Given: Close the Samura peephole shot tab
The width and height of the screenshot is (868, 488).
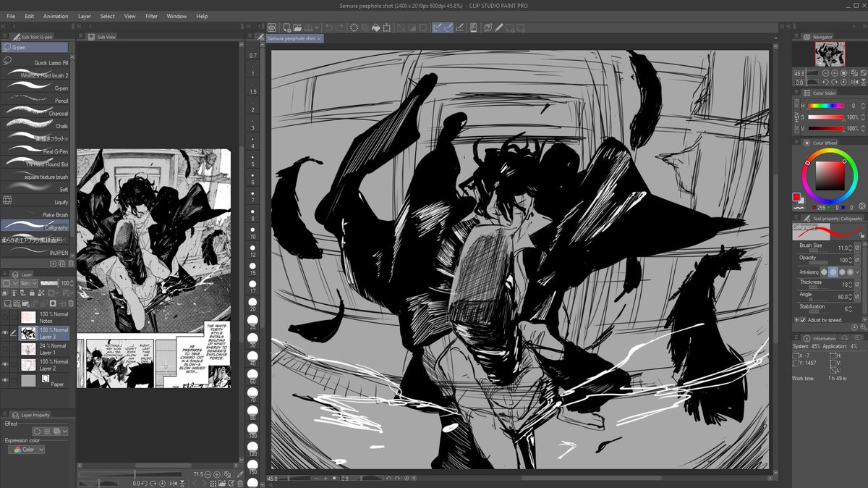Looking at the screenshot, I should pos(320,38).
